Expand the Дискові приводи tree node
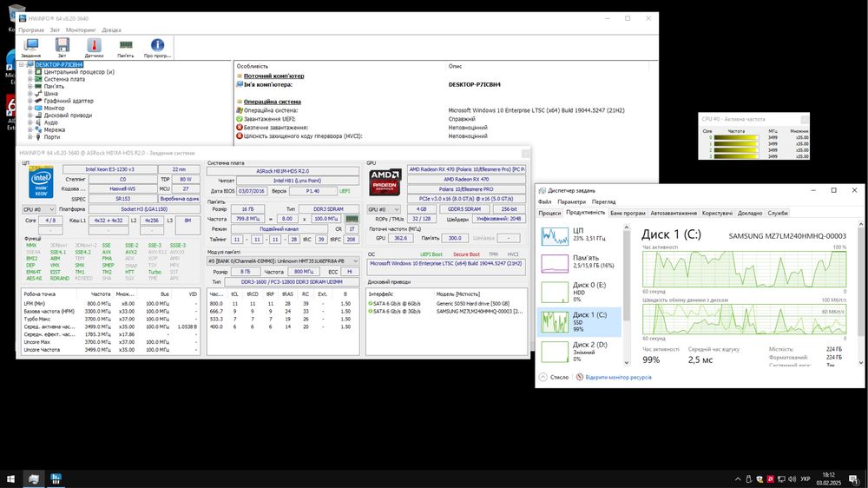This screenshot has width=868, height=488. pyautogui.click(x=30, y=115)
